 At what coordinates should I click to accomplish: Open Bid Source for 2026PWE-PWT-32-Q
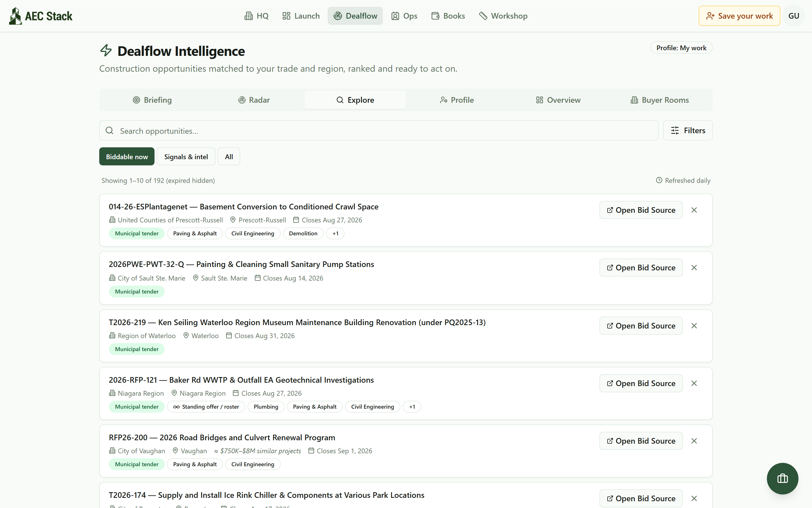641,268
